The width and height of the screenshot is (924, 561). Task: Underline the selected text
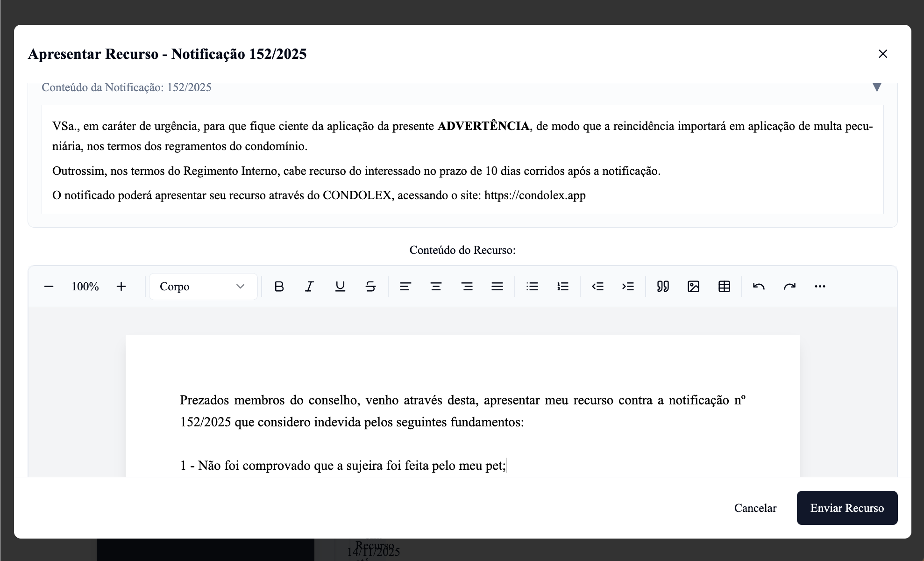340,287
